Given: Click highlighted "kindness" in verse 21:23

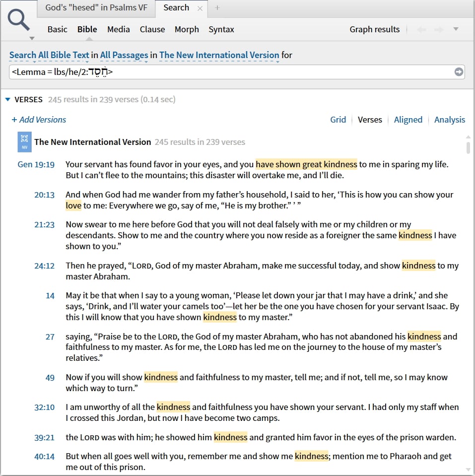Looking at the screenshot, I should (415, 235).
